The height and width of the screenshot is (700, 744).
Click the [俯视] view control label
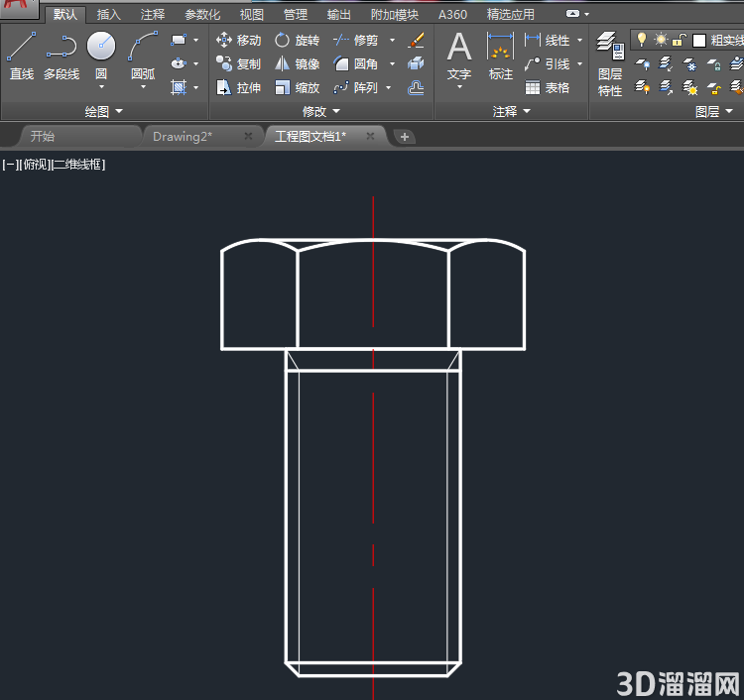[x=35, y=165]
